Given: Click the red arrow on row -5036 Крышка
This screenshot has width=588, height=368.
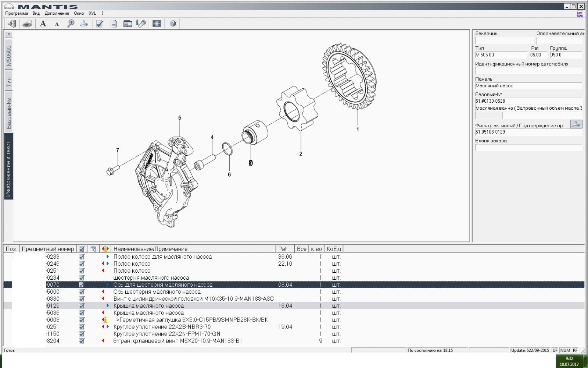Looking at the screenshot, I should click(103, 312).
